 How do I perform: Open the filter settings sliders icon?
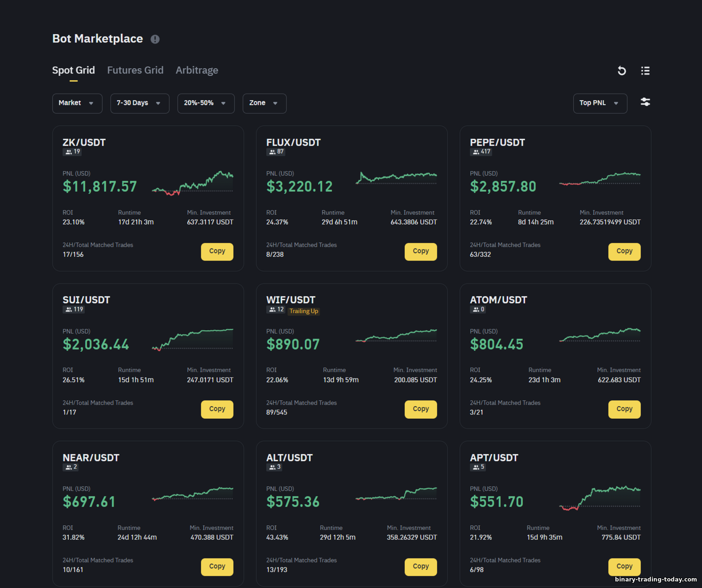(x=645, y=102)
